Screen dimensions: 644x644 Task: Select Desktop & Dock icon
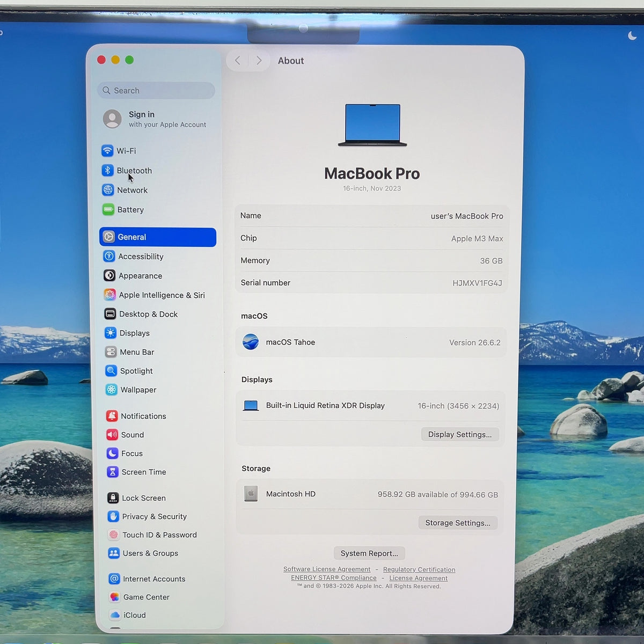coord(110,314)
